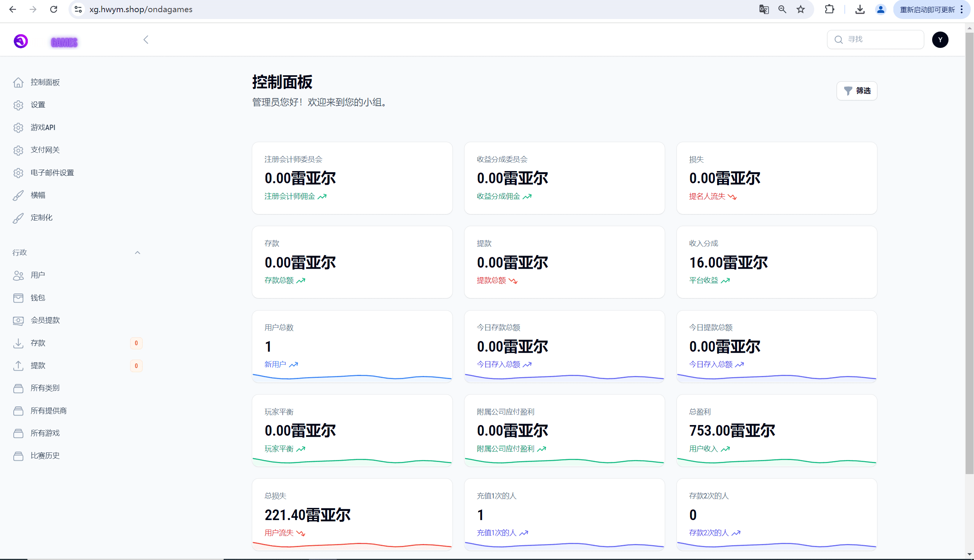The image size is (974, 560).
Task: Open the 筛选 filter button
Action: point(857,91)
